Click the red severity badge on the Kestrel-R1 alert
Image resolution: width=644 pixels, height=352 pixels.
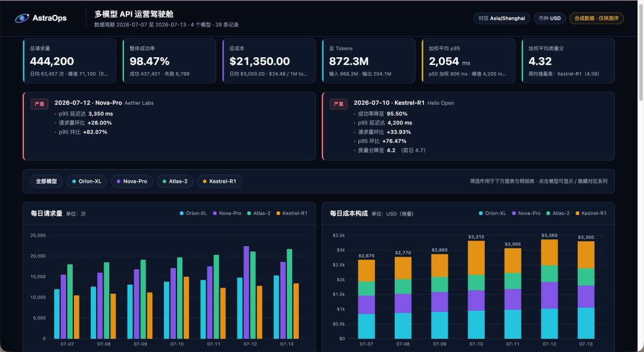[339, 104]
